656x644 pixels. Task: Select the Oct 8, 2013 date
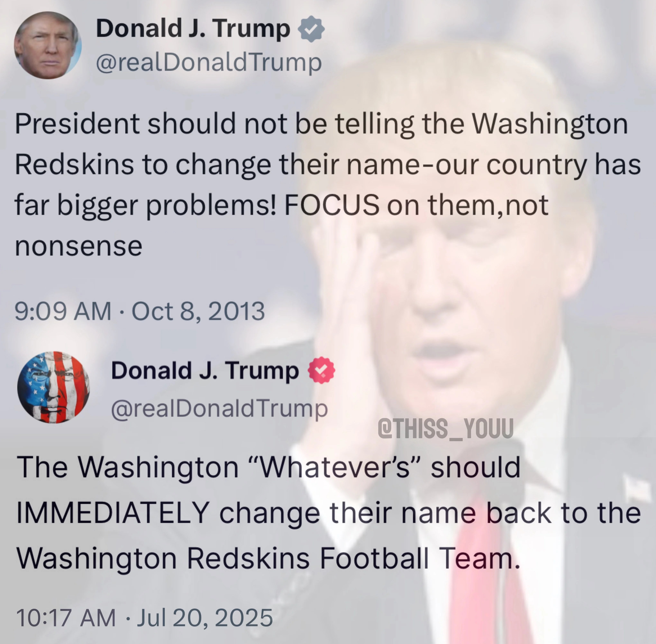coord(198,311)
